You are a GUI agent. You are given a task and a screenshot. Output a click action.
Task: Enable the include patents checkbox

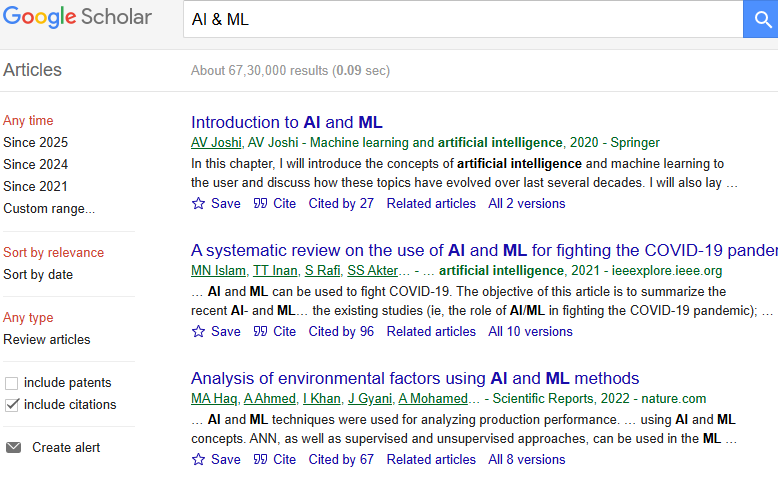(x=11, y=383)
